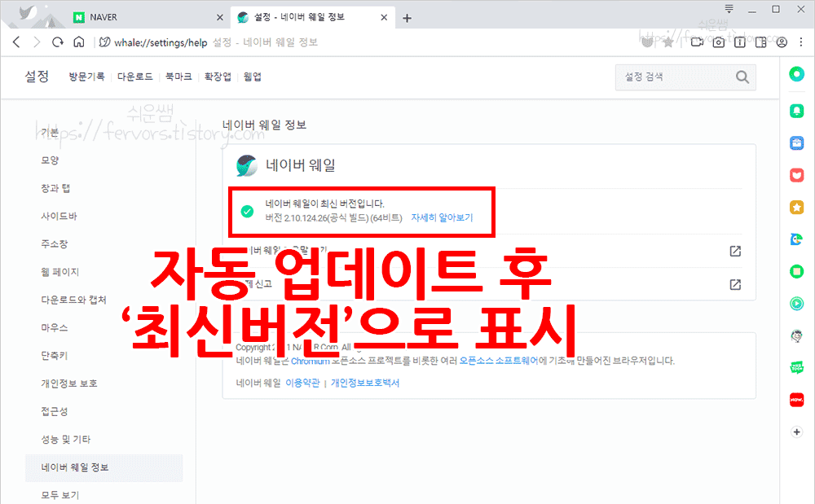Reload the current page
Screen dimensions: 815x504
58,42
